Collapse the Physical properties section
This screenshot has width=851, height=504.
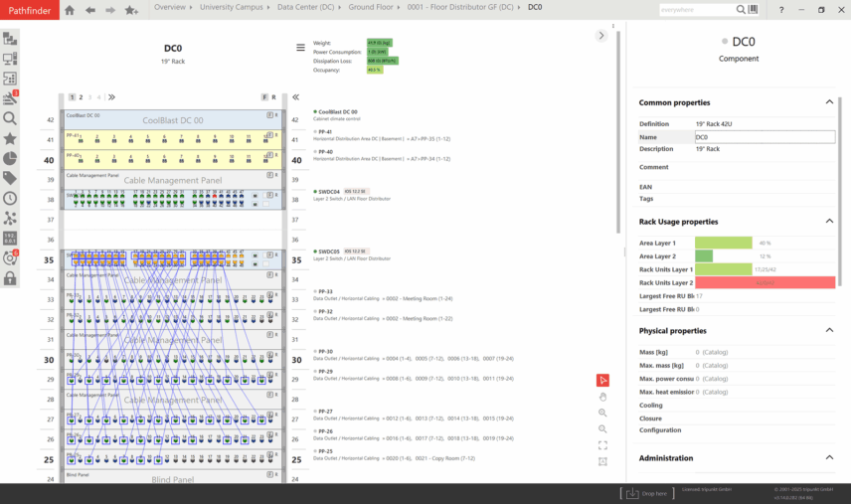(x=829, y=330)
